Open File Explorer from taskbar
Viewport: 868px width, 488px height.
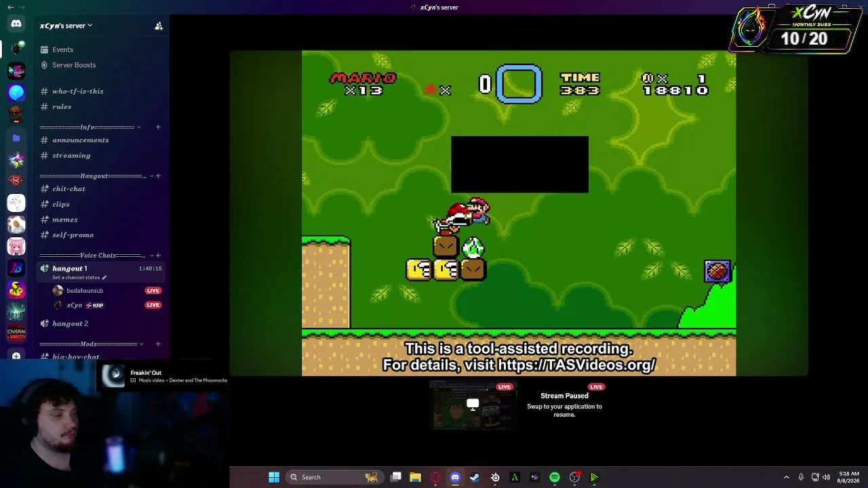[x=415, y=477]
